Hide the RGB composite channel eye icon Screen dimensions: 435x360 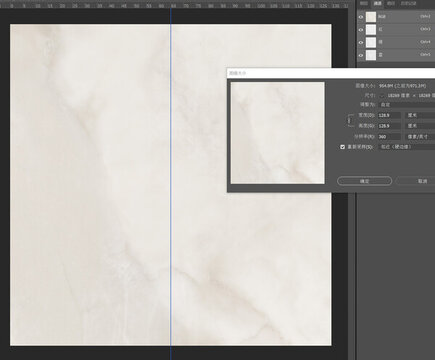[361, 17]
